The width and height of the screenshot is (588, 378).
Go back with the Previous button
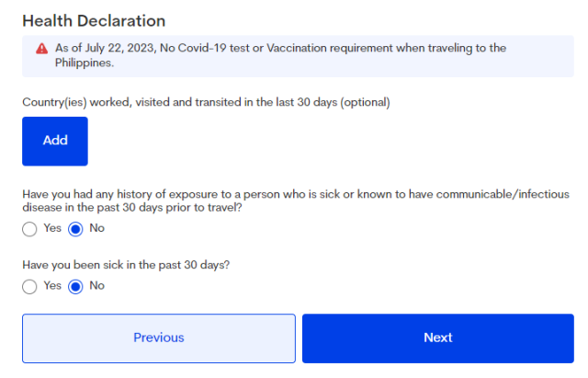click(x=159, y=338)
